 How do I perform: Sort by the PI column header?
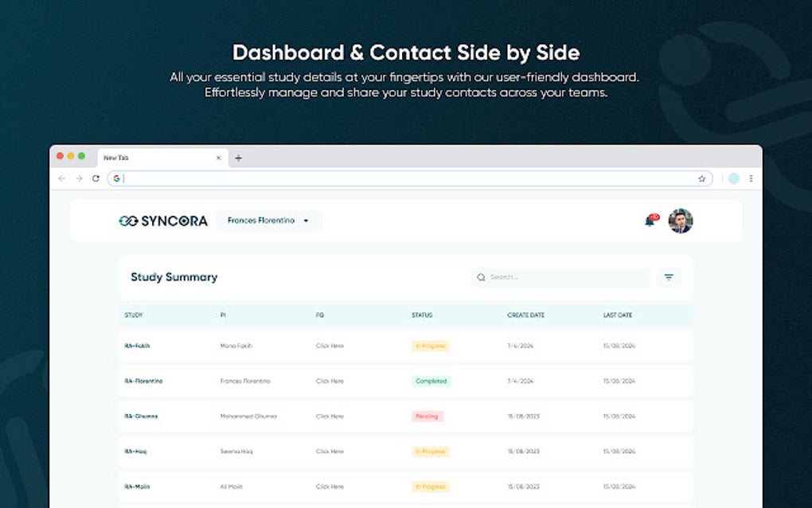coord(223,315)
